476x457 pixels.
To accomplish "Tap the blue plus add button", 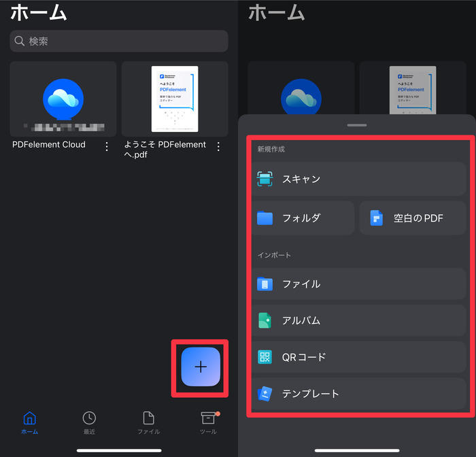I will [201, 367].
